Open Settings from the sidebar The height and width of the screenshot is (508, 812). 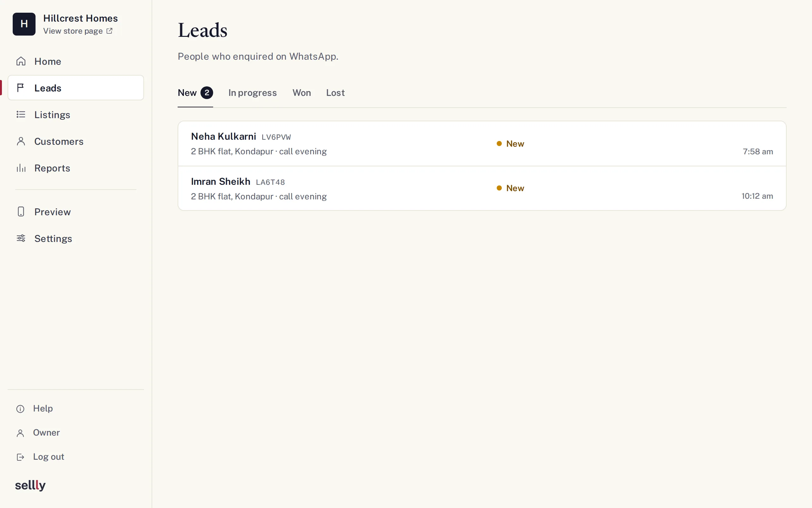[76, 238]
